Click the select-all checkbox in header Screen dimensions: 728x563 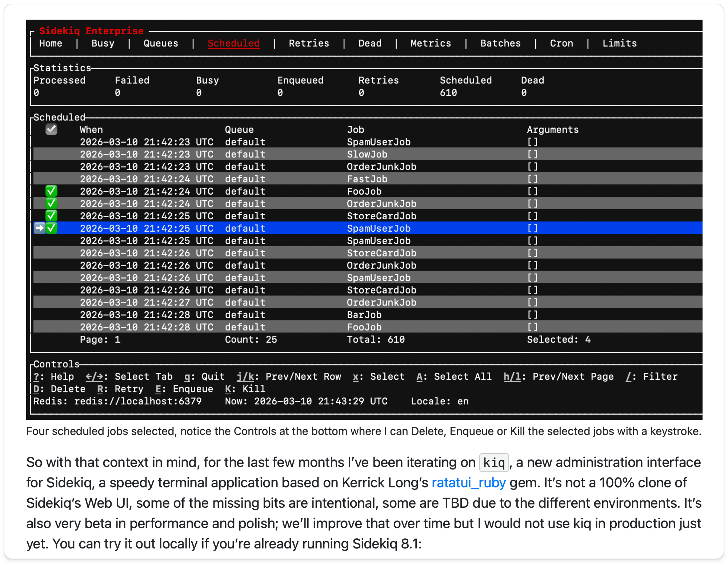click(x=51, y=129)
